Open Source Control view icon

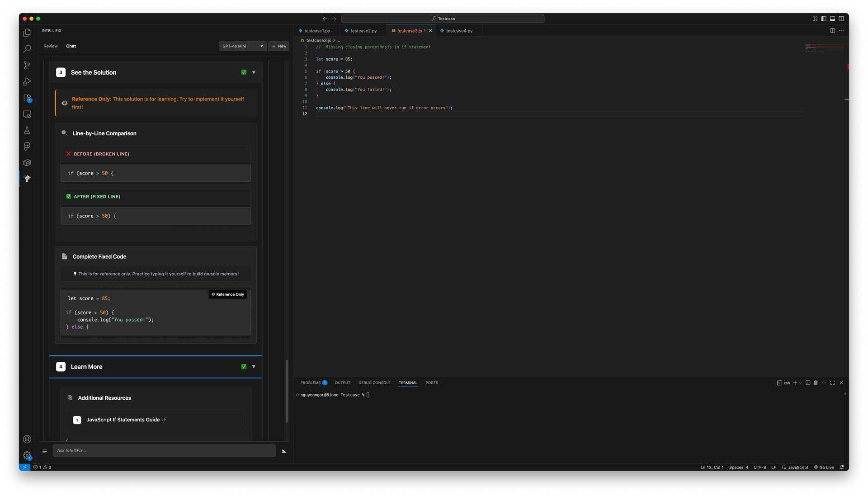coord(27,65)
